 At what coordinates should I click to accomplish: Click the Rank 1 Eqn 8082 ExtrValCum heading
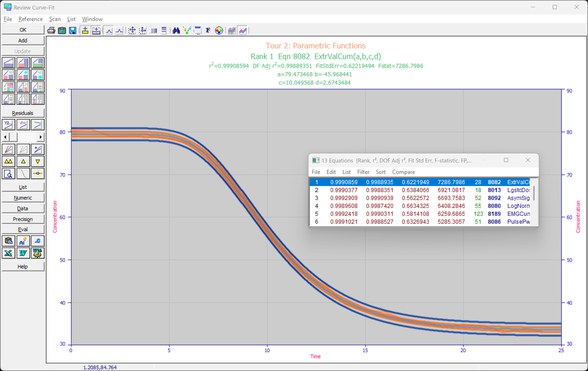click(x=316, y=56)
